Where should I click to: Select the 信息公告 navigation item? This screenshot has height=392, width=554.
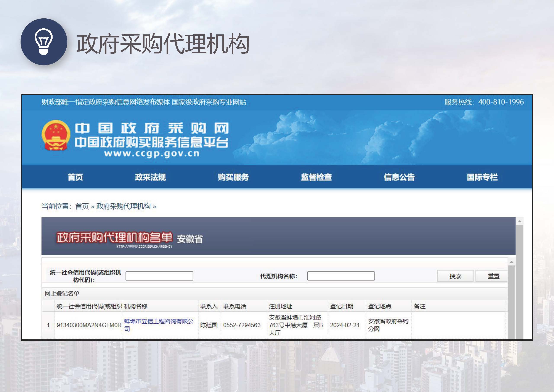click(399, 177)
